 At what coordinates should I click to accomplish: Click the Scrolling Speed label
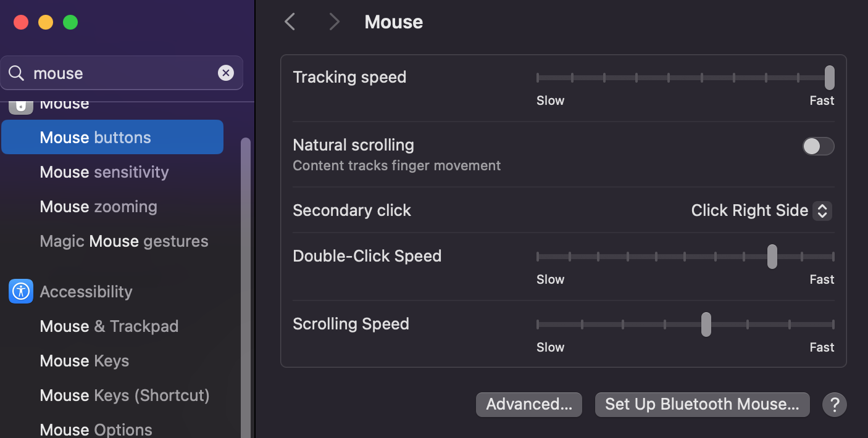(351, 324)
